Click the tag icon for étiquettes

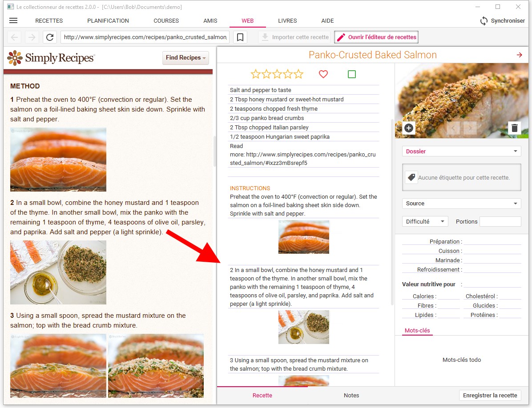tap(411, 177)
